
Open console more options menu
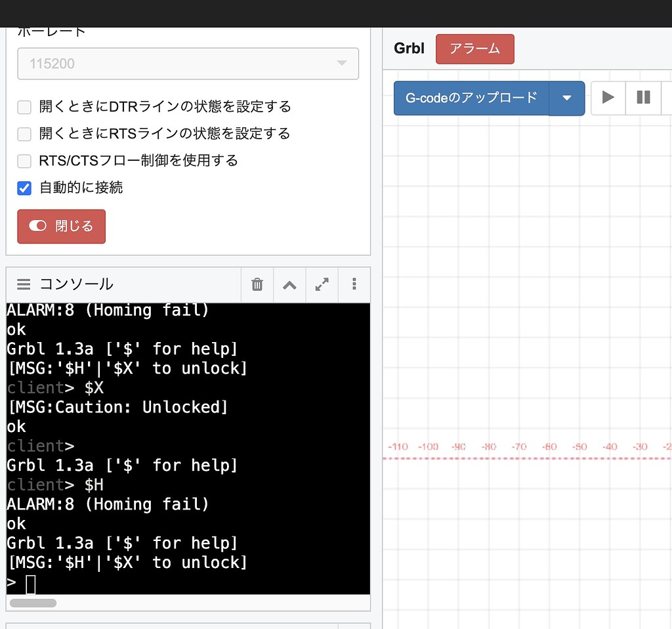click(354, 284)
